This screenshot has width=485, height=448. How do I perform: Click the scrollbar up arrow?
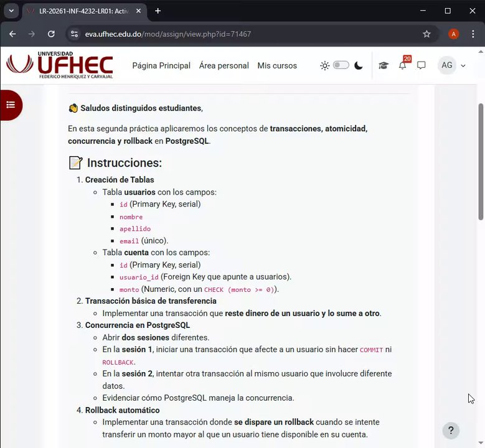481,51
